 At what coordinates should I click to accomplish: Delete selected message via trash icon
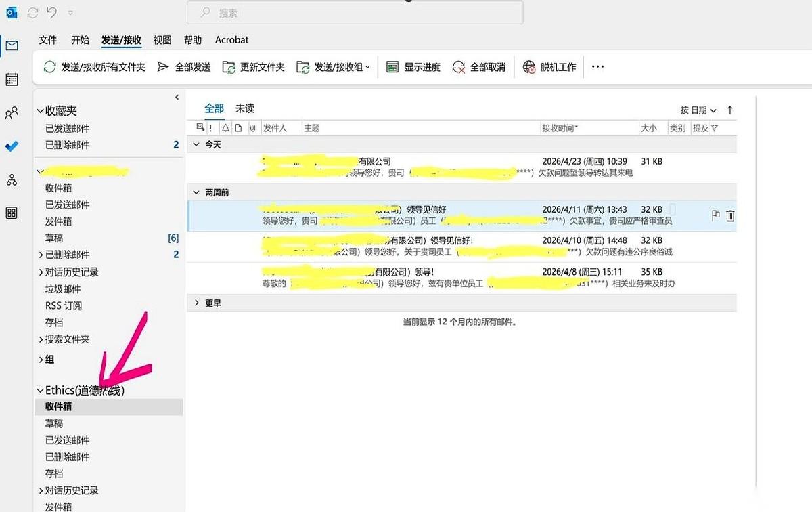731,215
